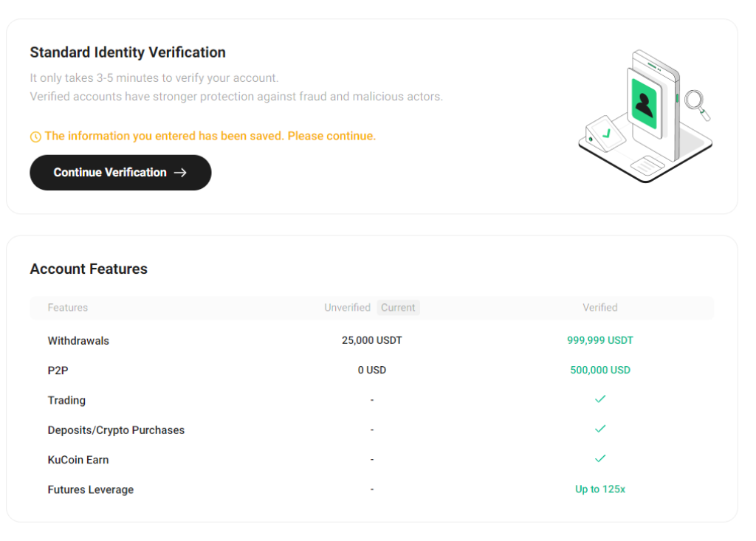The width and height of the screenshot is (756, 541).
Task: Open the 999,999 USDT withdrawal limit link
Action: (x=600, y=340)
